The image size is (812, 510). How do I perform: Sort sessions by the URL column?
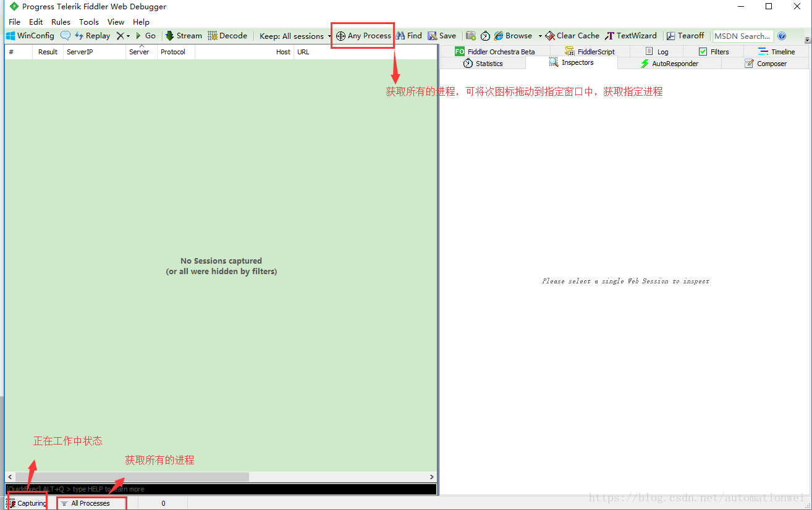click(x=365, y=52)
